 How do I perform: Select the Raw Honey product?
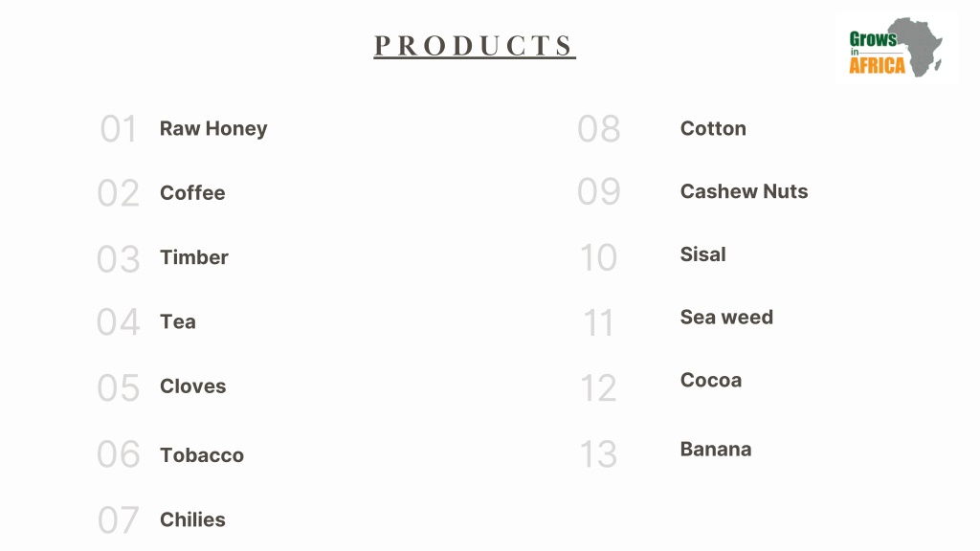tap(213, 129)
